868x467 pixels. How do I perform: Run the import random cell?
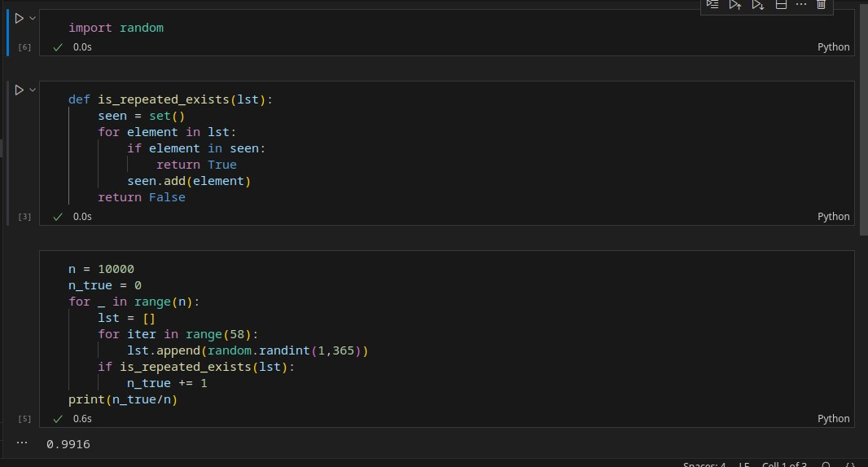[x=20, y=18]
